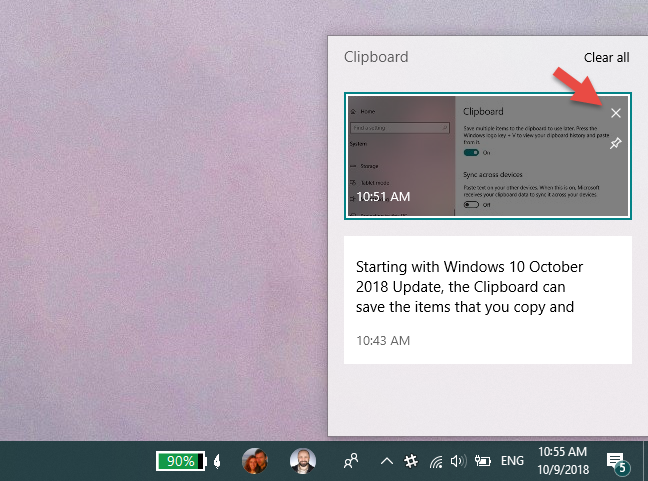Viewport: 648px width, 481px height.
Task: Open the clock showing 10:55 AM
Action: [562, 461]
